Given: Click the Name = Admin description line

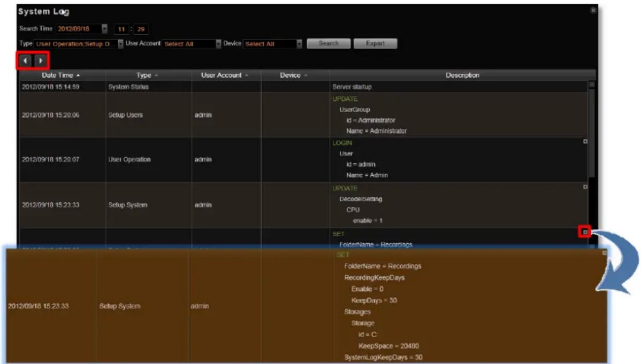Looking at the screenshot, I should (367, 175).
